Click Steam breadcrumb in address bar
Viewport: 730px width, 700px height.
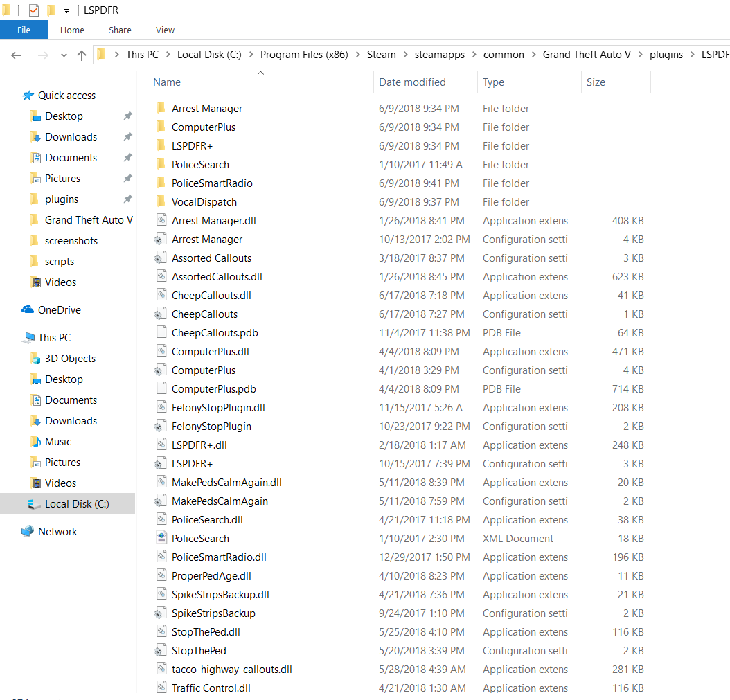[381, 55]
